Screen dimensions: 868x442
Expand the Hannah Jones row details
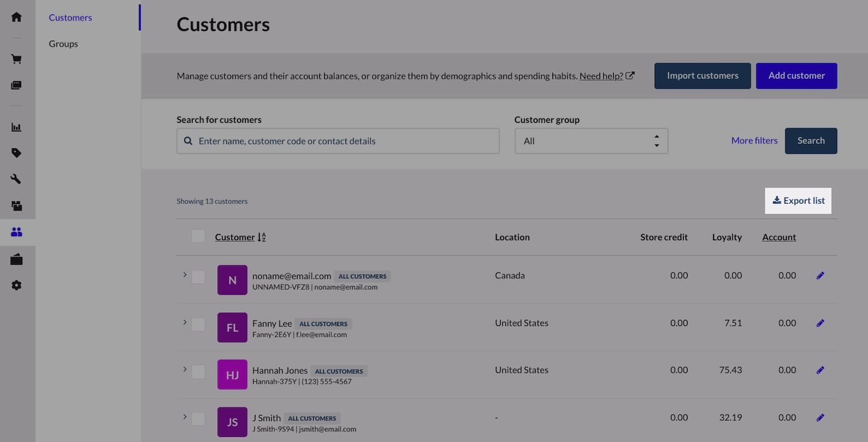pos(185,369)
